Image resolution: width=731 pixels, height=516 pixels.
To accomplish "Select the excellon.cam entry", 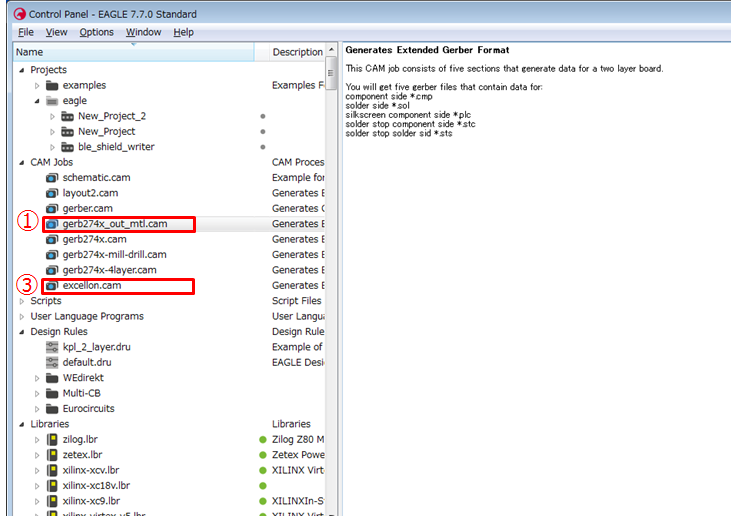I will pyautogui.click(x=92, y=285).
